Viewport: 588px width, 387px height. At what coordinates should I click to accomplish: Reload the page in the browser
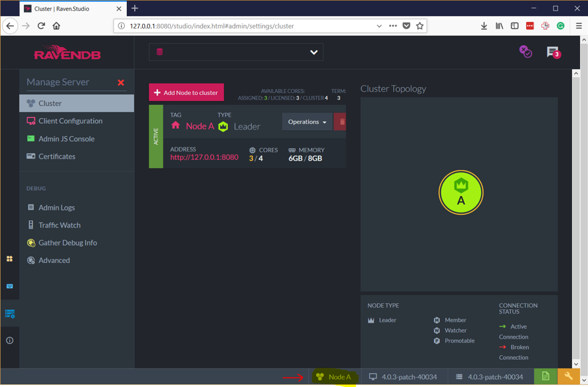41,26
